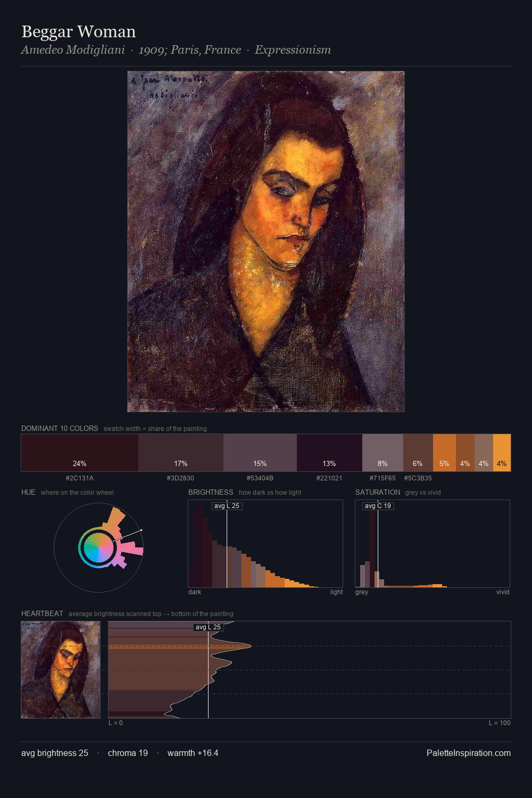Image resolution: width=532 pixels, height=798 pixels.
Task: Click the 'light' axis label
Action: point(336,592)
